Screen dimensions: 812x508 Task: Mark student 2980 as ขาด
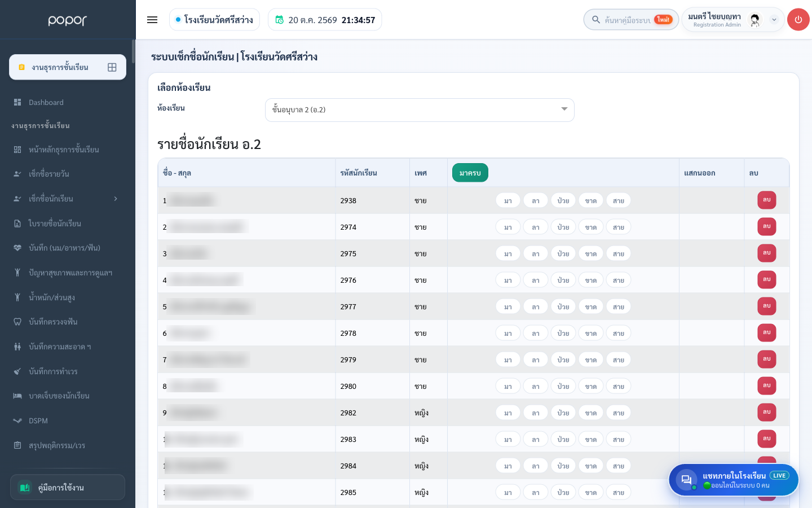pyautogui.click(x=591, y=386)
